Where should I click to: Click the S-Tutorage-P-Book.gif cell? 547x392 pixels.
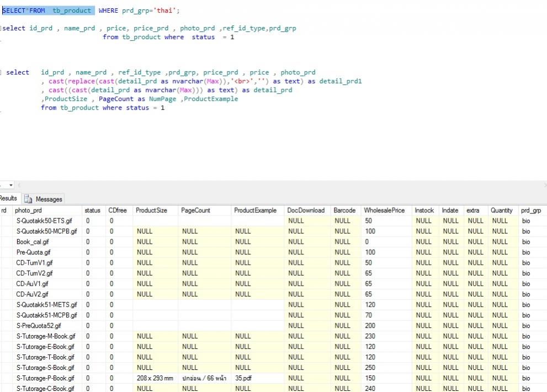[x=45, y=378]
